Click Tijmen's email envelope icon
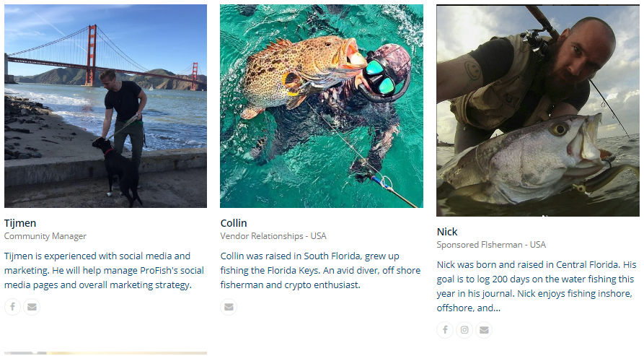 click(x=32, y=307)
